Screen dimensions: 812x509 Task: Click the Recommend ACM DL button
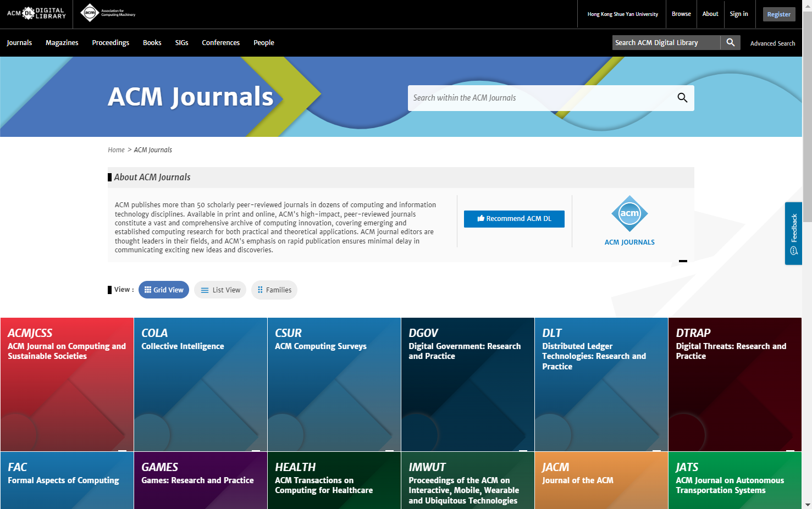pyautogui.click(x=514, y=219)
